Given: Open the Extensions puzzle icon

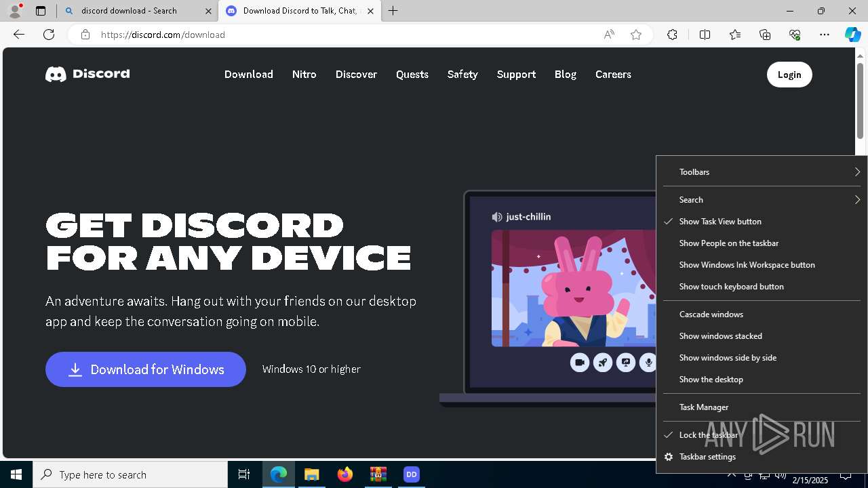Looking at the screenshot, I should tap(672, 35).
